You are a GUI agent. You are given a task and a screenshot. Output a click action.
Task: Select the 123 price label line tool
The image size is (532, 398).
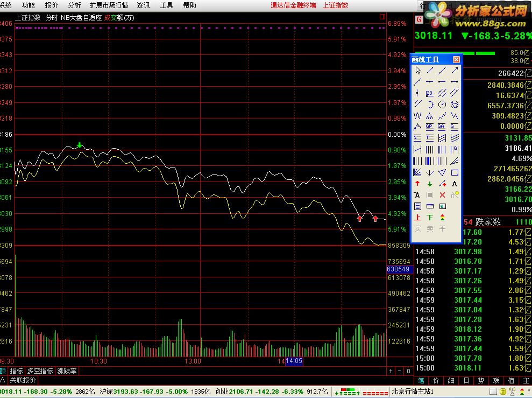tap(430, 93)
